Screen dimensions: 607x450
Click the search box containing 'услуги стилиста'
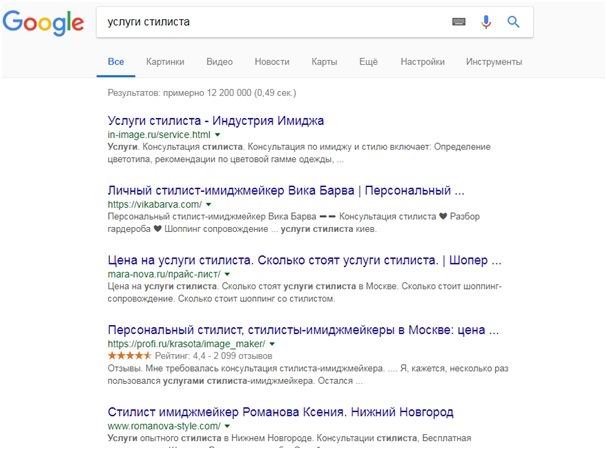[x=270, y=21]
